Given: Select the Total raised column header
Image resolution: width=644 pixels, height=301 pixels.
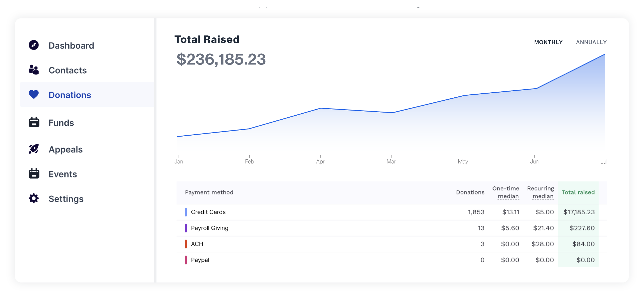Looking at the screenshot, I should (x=578, y=192).
